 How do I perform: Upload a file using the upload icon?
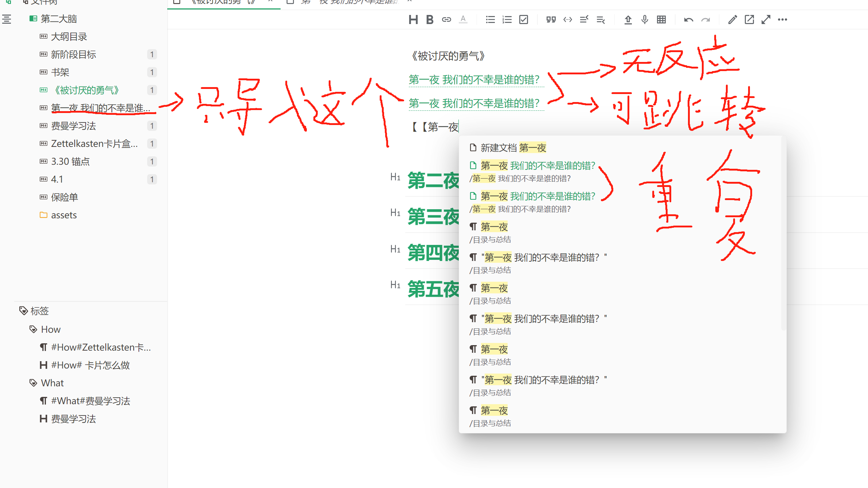(628, 20)
